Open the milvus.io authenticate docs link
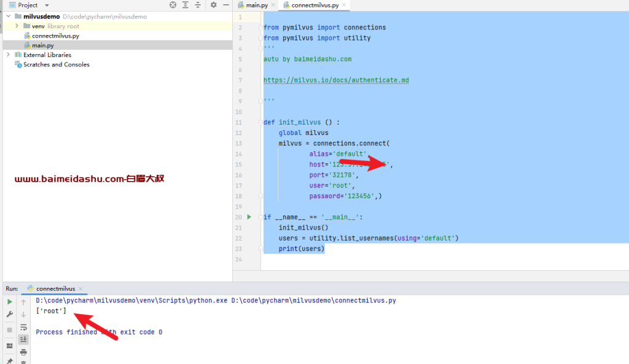The image size is (629, 364). [x=336, y=80]
